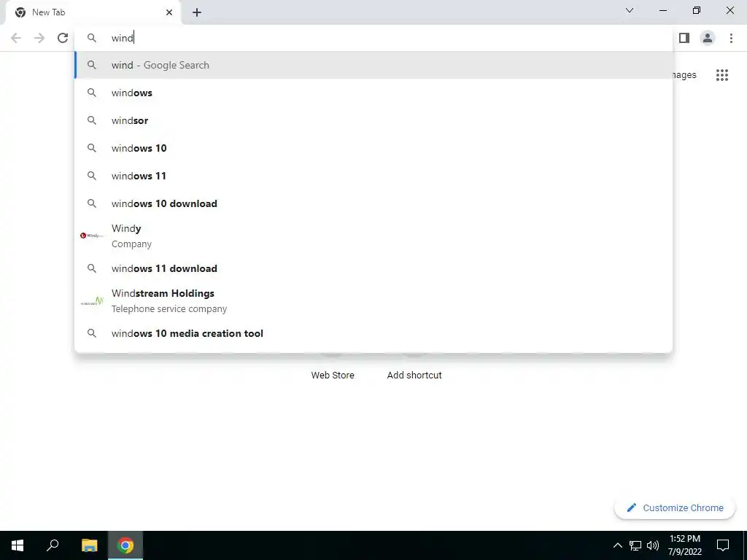
Task: Close the New Tab tab
Action: 169,12
